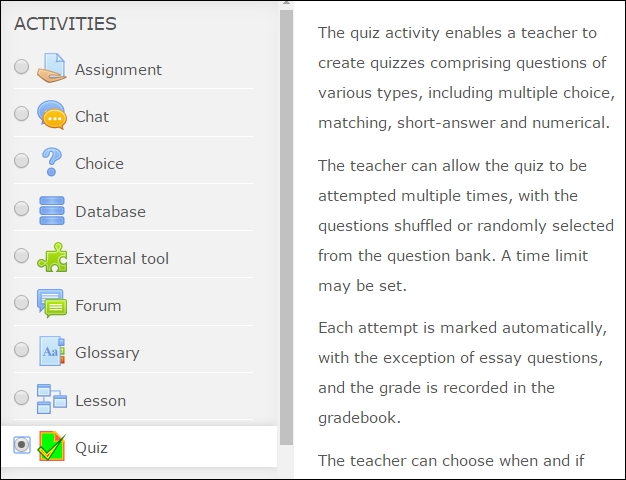Click the Assignment hand-and-paper icon

52,68
